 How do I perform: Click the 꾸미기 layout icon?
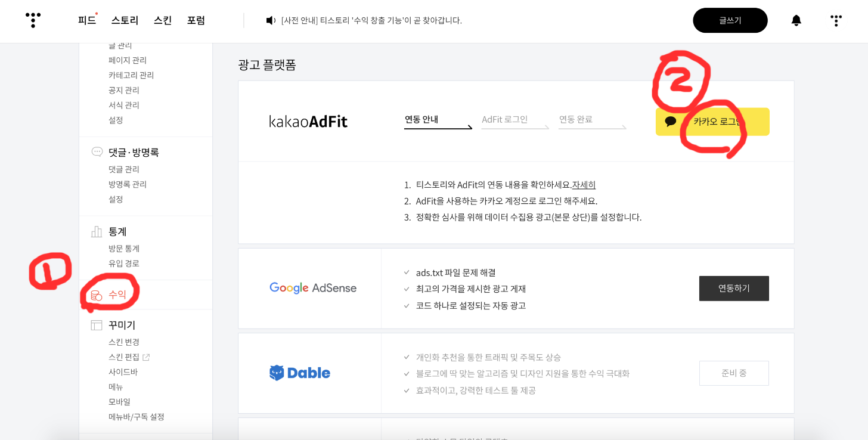pyautogui.click(x=97, y=325)
